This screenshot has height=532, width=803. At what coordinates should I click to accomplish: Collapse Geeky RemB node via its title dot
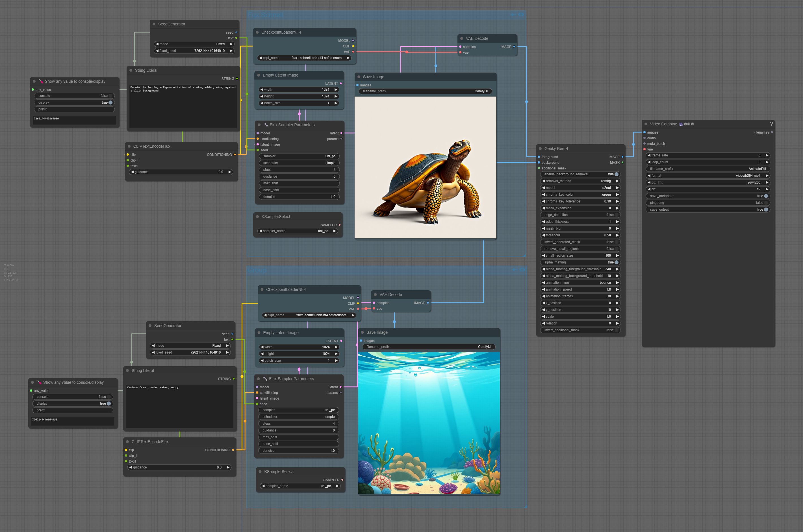pos(540,149)
